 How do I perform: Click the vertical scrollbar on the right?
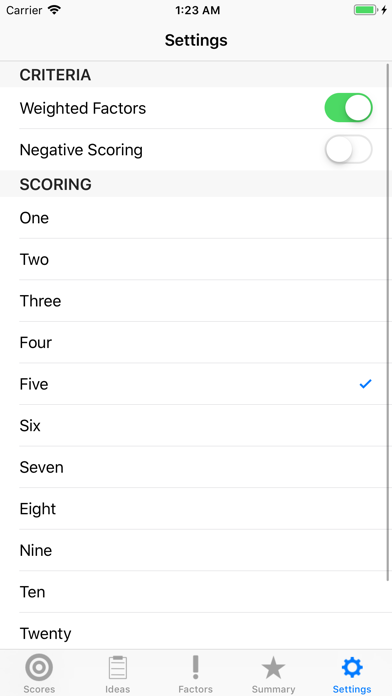click(x=388, y=322)
